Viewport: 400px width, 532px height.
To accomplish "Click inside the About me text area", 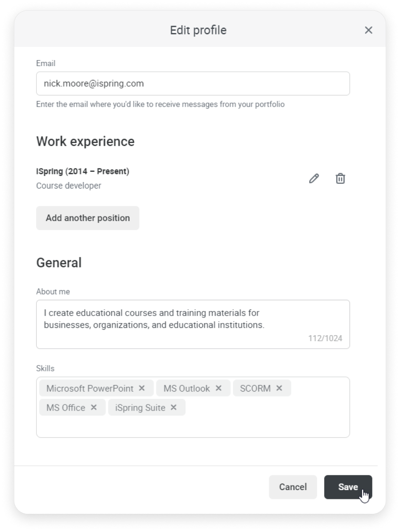I will click(193, 324).
